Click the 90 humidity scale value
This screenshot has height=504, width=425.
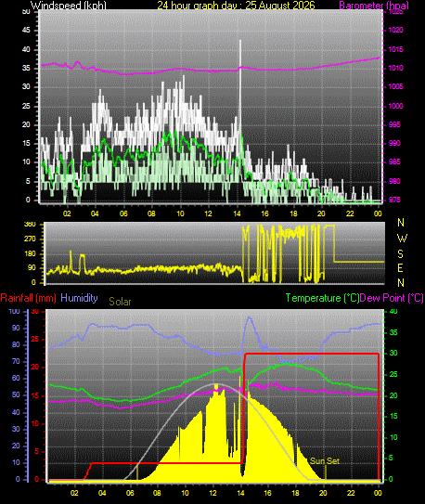(16, 329)
